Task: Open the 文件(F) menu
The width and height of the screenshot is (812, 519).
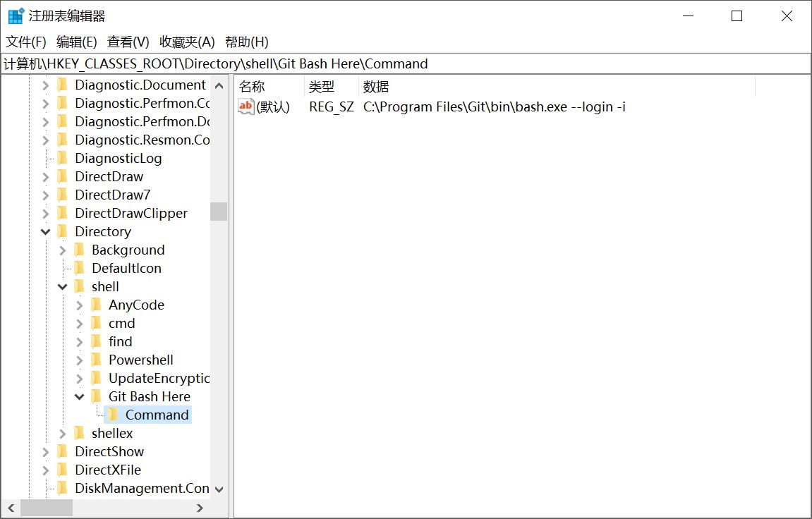Action: click(26, 42)
